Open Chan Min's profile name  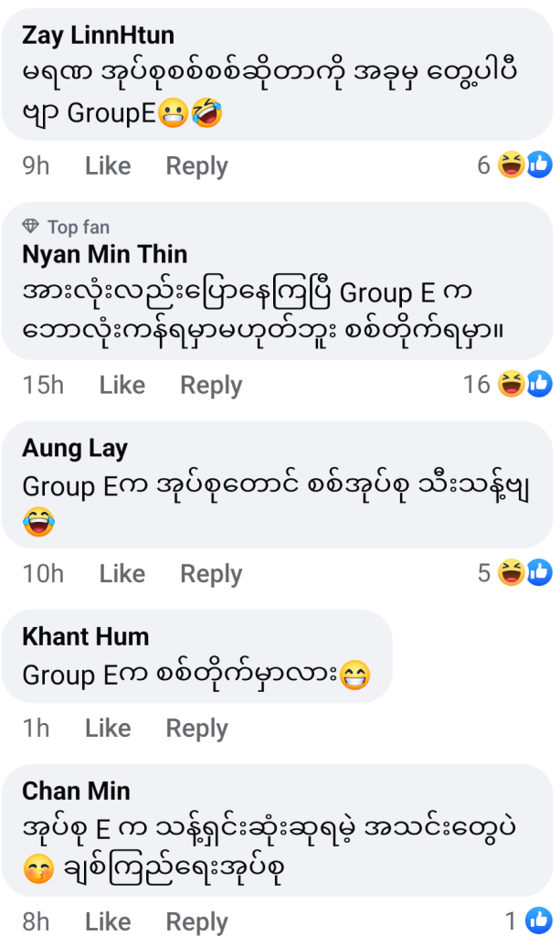coord(76,791)
